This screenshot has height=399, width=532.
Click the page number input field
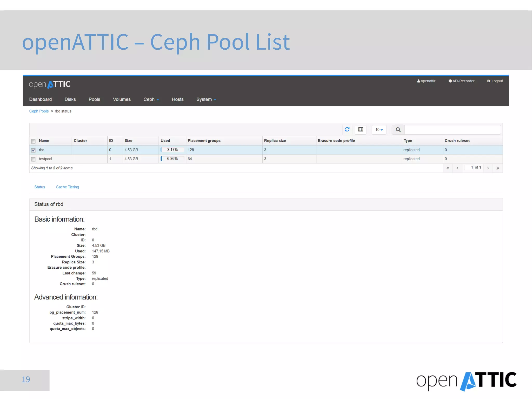click(469, 167)
